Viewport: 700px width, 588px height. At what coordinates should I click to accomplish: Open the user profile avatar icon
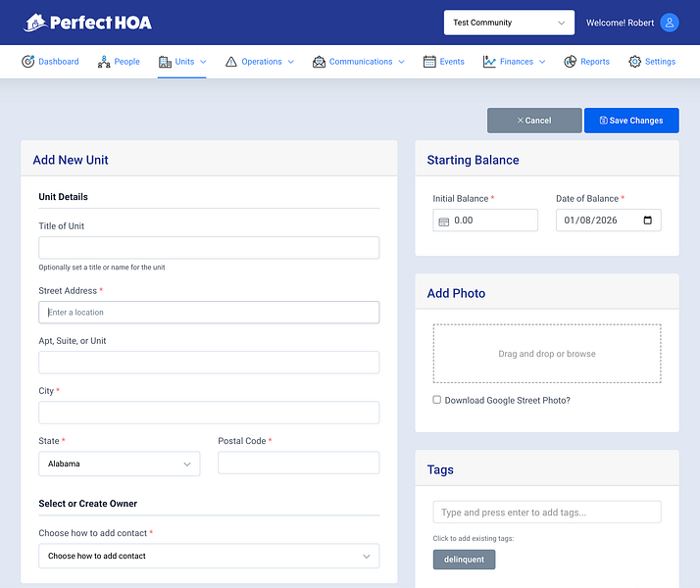[670, 23]
